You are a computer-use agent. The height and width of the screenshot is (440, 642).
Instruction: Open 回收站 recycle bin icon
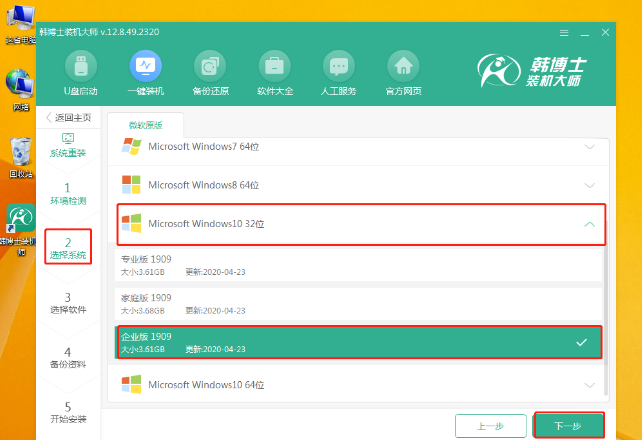[21, 158]
